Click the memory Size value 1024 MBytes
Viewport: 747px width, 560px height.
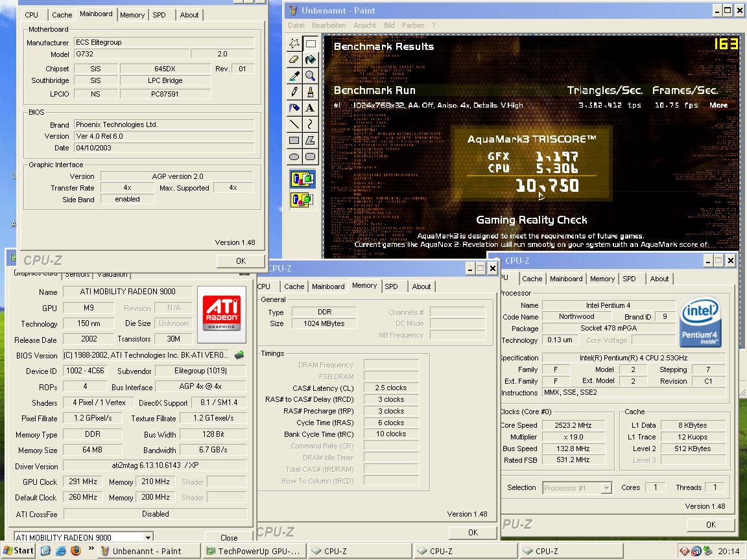pos(324,323)
